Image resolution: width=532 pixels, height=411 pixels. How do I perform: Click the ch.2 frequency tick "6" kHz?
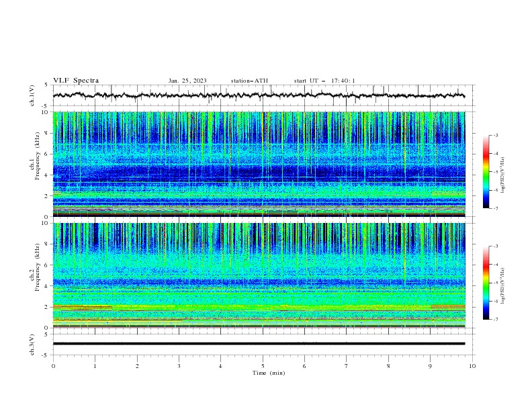pyautogui.click(x=48, y=265)
